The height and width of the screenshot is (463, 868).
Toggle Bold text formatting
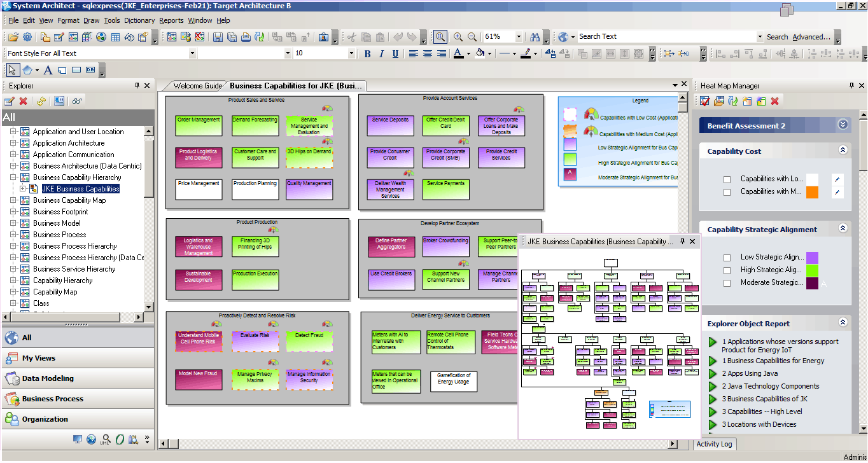coord(368,54)
